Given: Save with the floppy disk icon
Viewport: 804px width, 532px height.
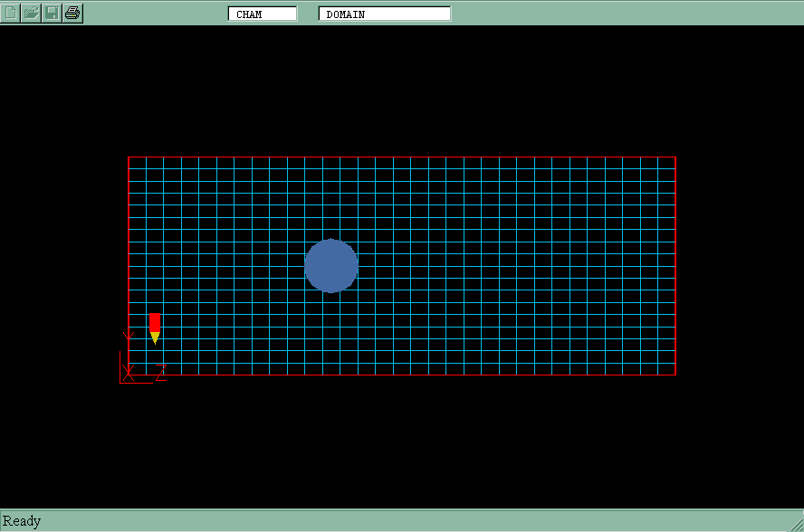Looking at the screenshot, I should pos(53,13).
